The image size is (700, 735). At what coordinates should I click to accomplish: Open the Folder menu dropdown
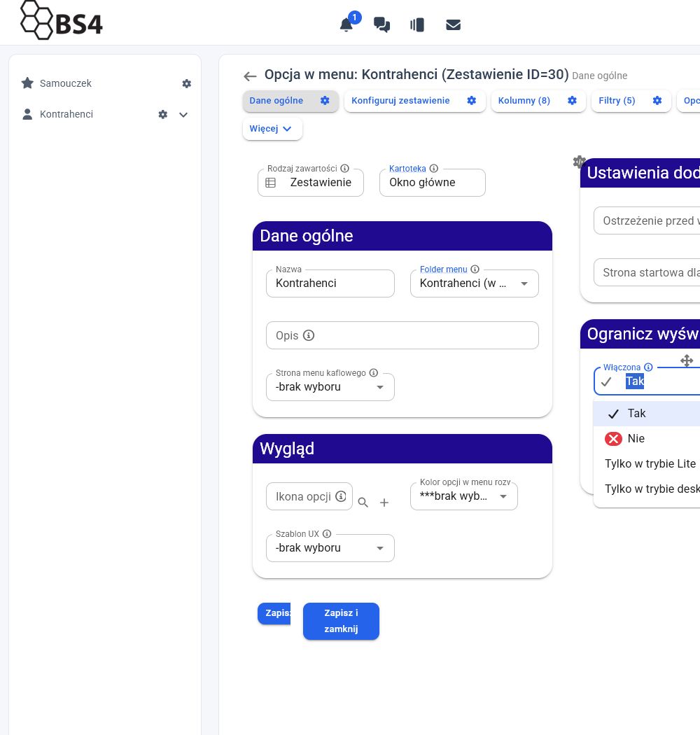(474, 283)
